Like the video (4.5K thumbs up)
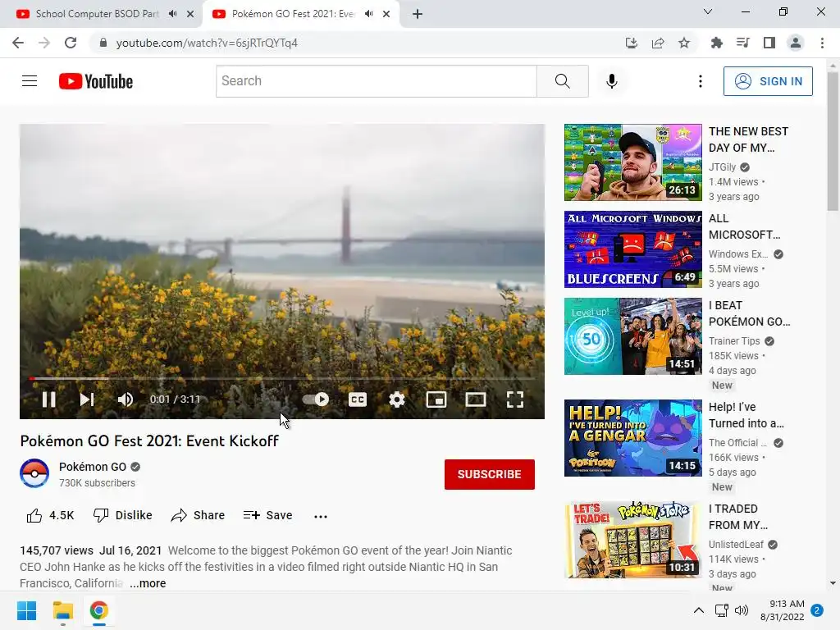This screenshot has height=630, width=840. pos(50,515)
